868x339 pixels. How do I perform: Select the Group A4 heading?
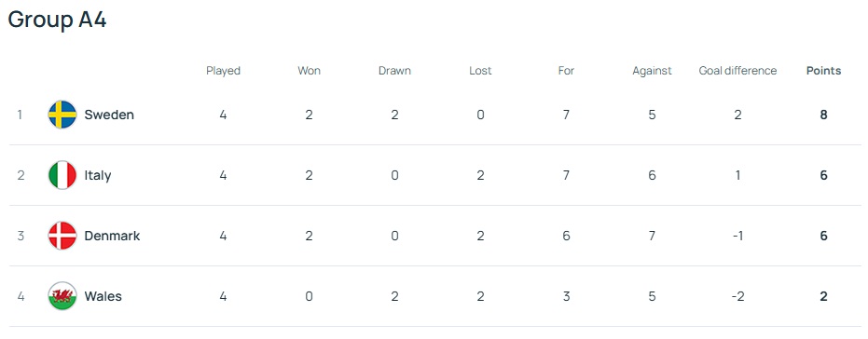click(57, 20)
